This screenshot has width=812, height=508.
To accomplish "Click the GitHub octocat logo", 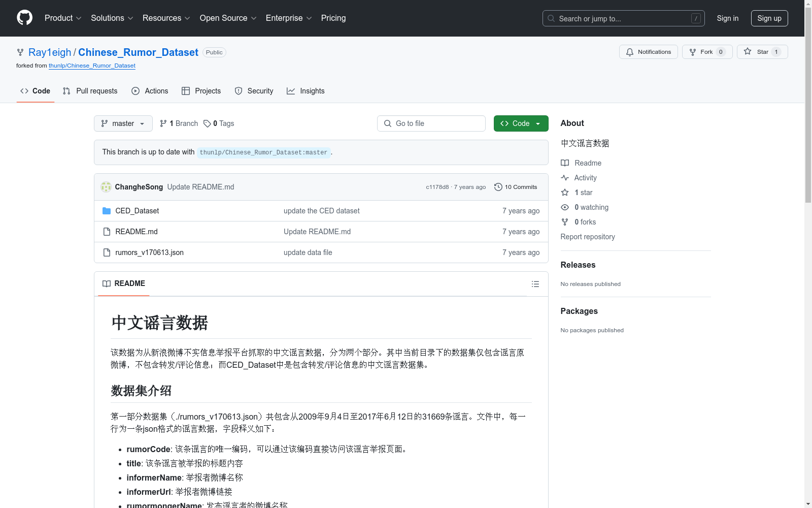I will (x=24, y=18).
